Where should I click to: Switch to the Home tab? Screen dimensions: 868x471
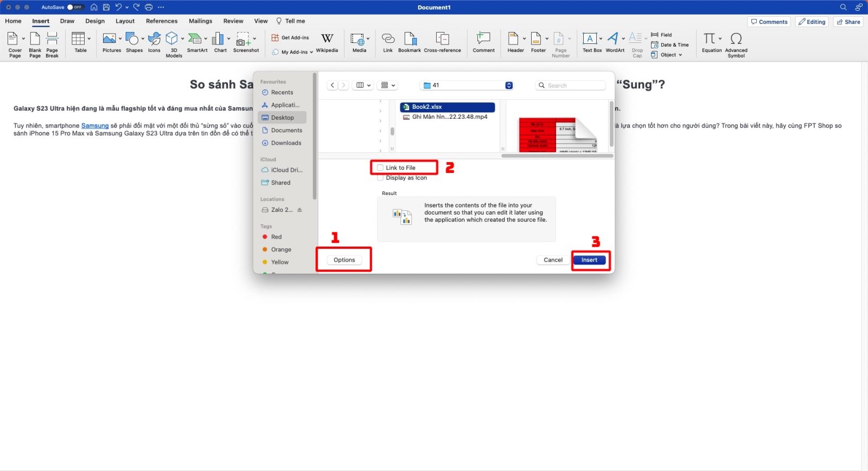point(13,21)
